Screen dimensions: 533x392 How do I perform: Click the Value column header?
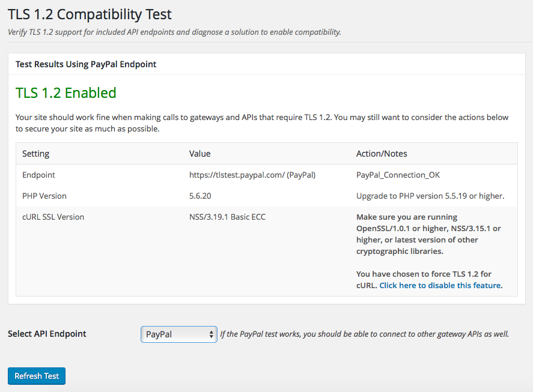coord(200,154)
